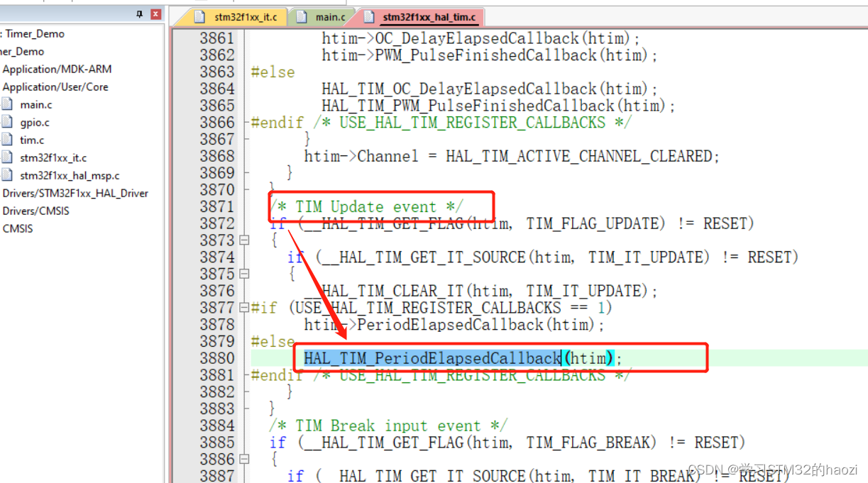Collapse the code block at line 3875
Viewport: 868px width, 483px height.
point(244,274)
